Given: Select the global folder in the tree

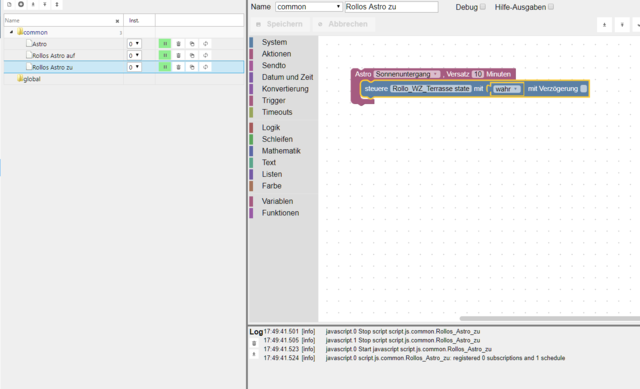Looking at the screenshot, I should click(32, 79).
